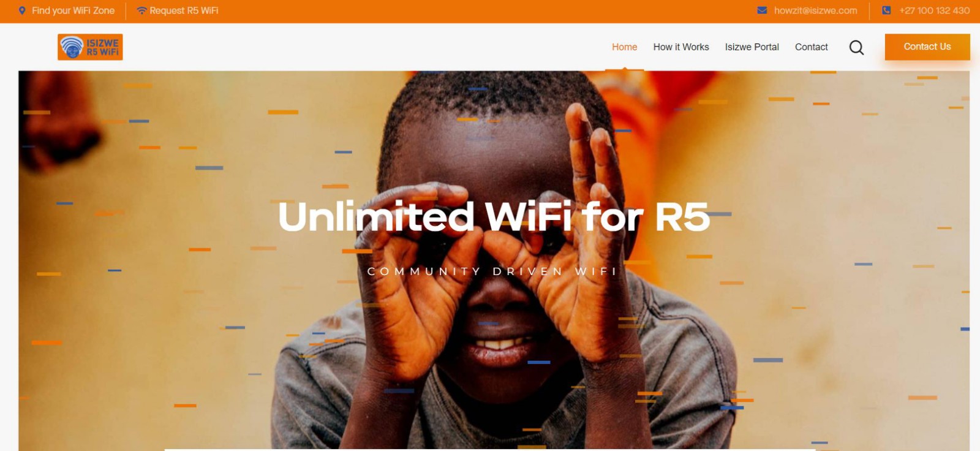Click the Community Driven WiFi subtitle
Screen dimensions: 980x451
pos(492,271)
